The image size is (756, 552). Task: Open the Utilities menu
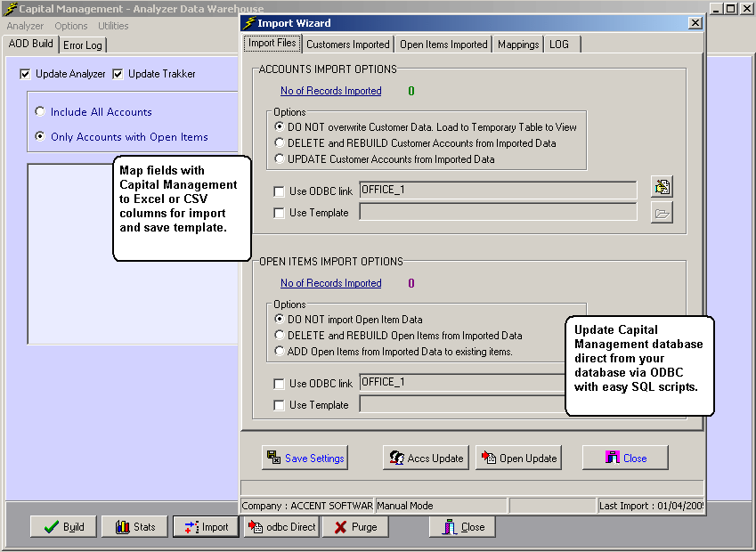[113, 26]
